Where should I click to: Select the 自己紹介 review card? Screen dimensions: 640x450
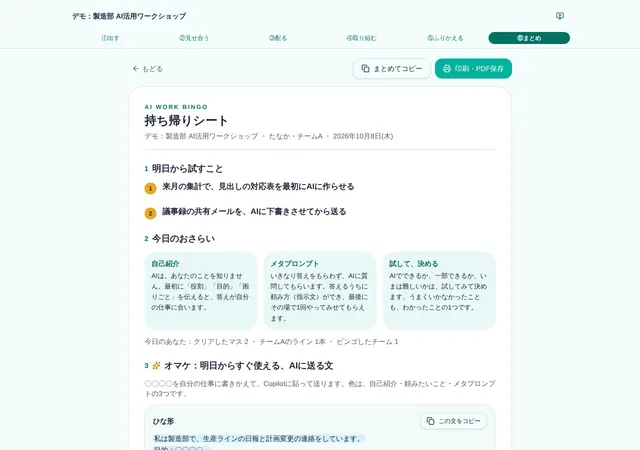click(201, 291)
